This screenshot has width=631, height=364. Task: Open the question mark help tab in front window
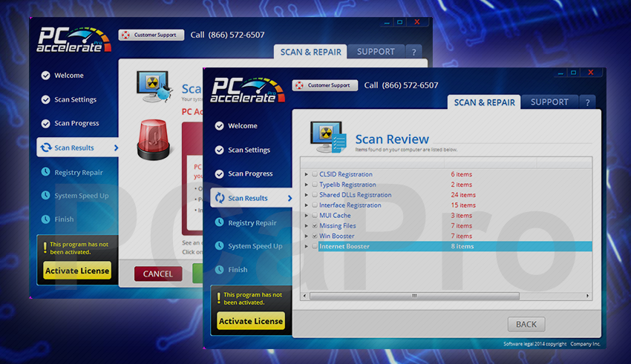(587, 102)
